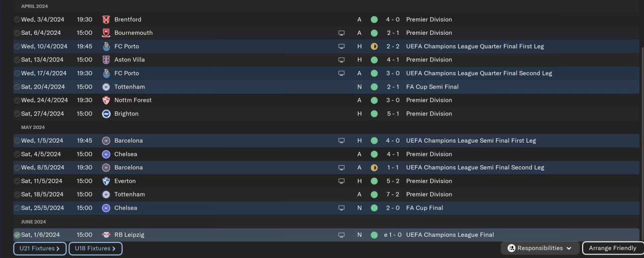Click the green win indicator for the Tottenham 7 - 2 match
644x258 pixels.
(x=374, y=195)
